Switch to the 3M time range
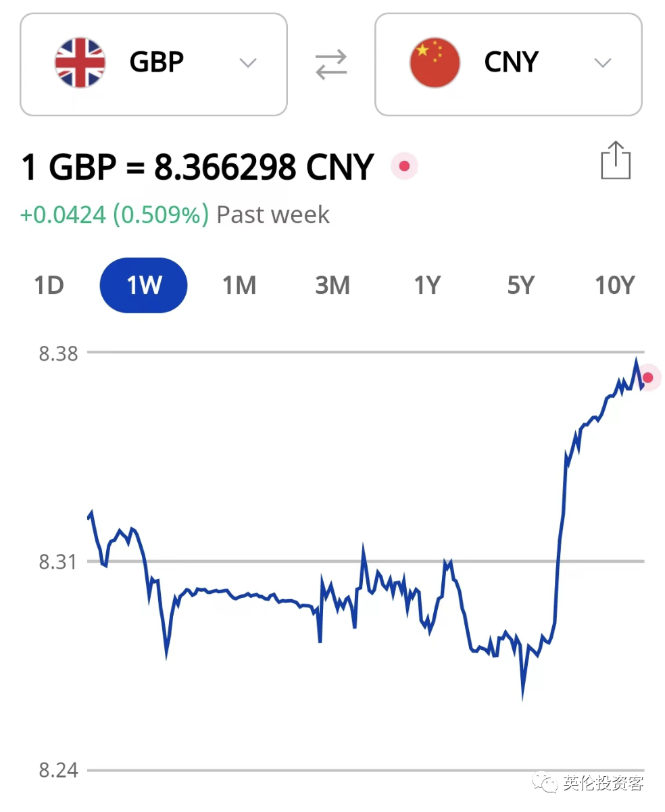This screenshot has height=812, width=665. tap(332, 286)
